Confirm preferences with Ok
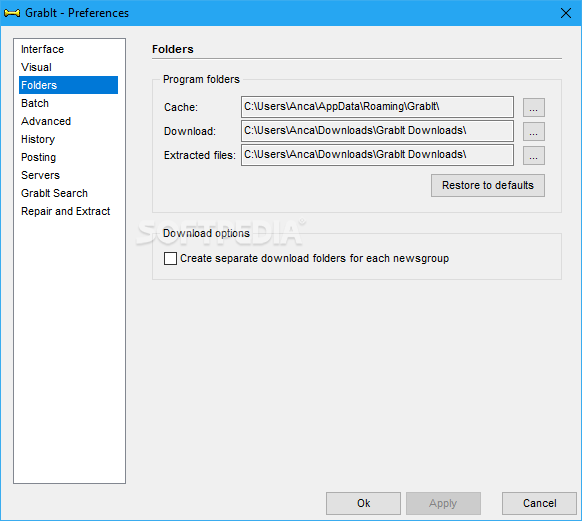Screen dimensions: 582x521 (x=363, y=504)
